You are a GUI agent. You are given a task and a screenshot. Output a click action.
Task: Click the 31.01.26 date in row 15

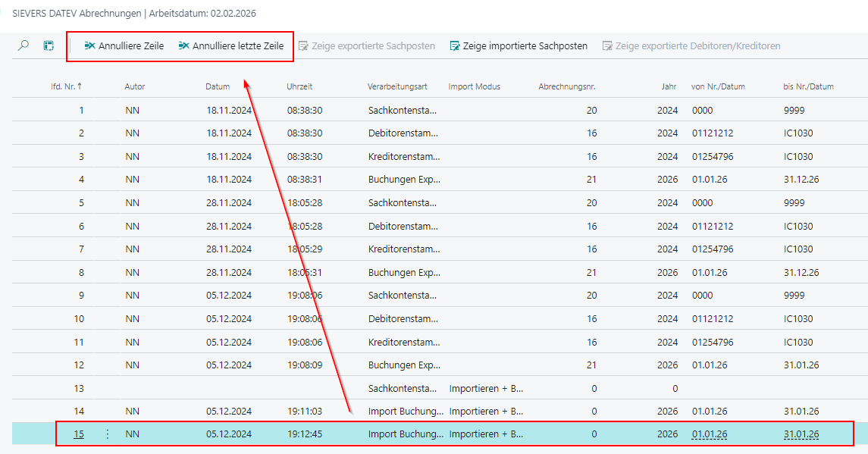tap(801, 434)
